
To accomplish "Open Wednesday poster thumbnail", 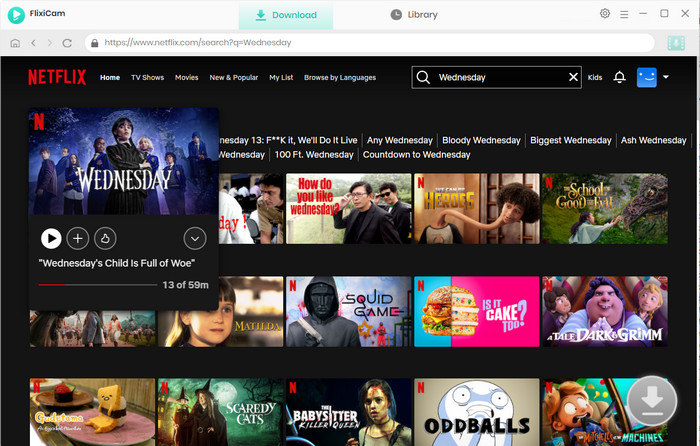I will (124, 161).
